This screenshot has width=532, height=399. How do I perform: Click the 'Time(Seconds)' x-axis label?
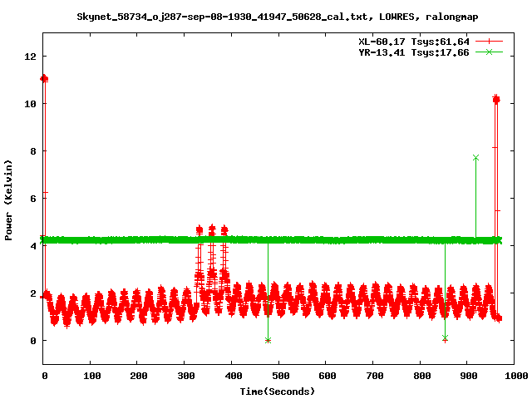tap(278, 392)
